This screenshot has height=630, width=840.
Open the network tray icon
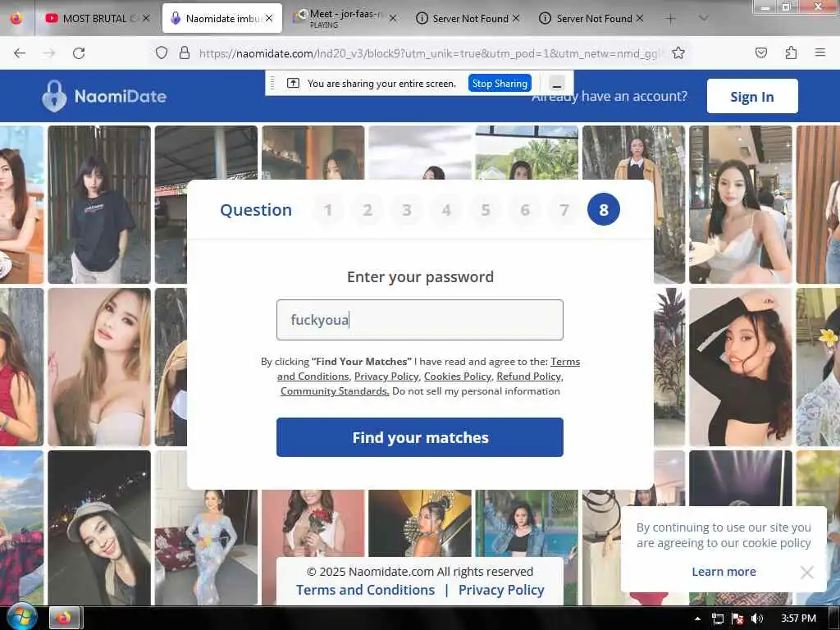click(717, 619)
